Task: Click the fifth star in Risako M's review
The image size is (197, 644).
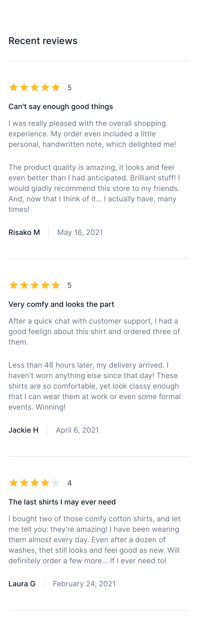Action: pos(56,87)
